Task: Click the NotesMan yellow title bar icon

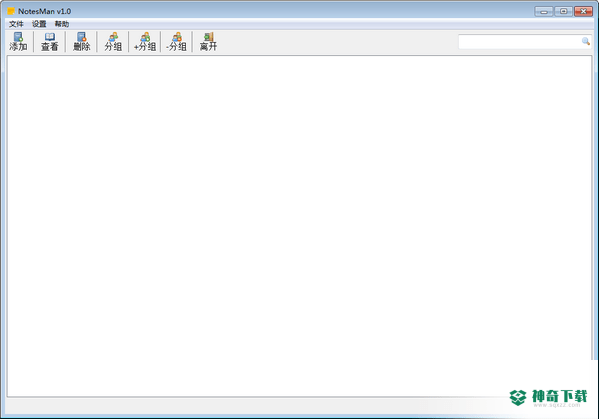Action: pyautogui.click(x=11, y=11)
